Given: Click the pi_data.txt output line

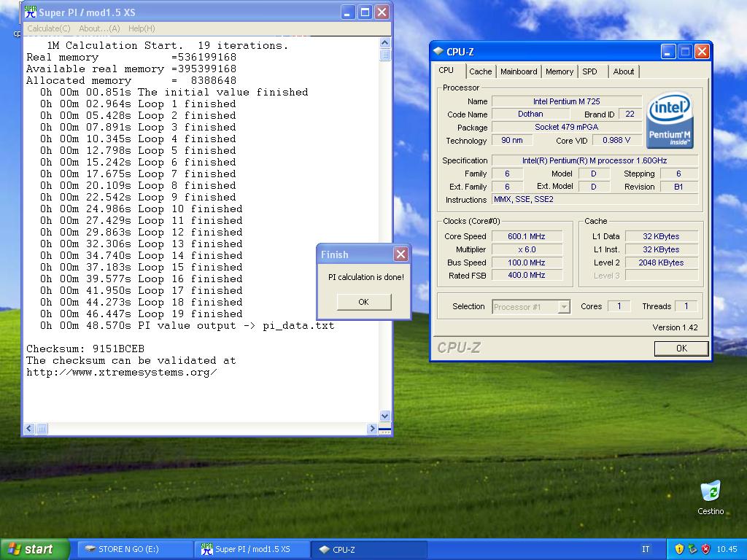Looking at the screenshot, I should [x=187, y=326].
